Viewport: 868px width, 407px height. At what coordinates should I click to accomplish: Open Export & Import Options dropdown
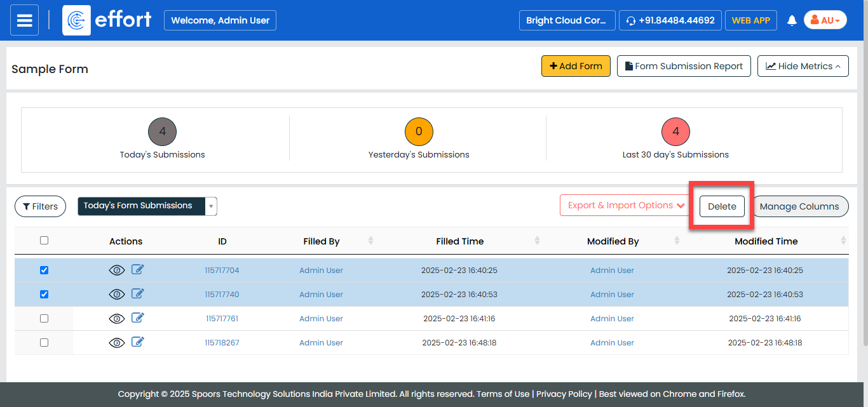[626, 206]
